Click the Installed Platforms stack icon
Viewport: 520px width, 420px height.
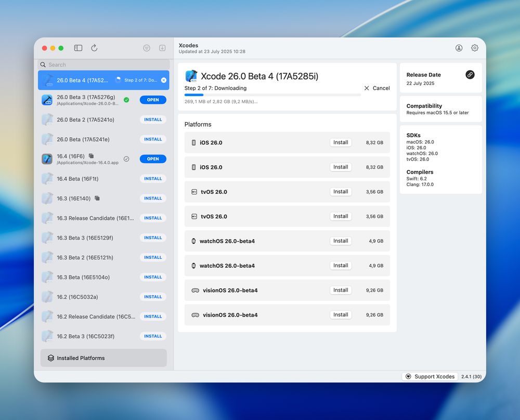click(51, 358)
